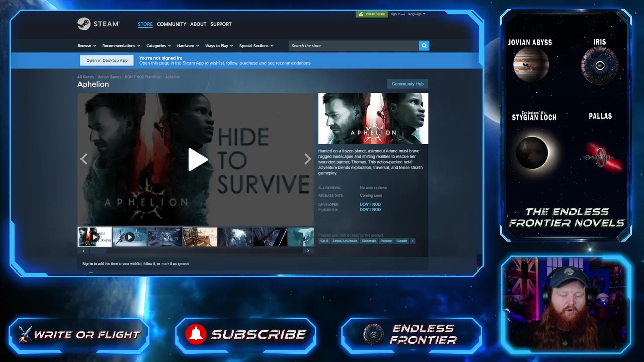Play the Aphelion trailer video
The image size is (644, 362).
pos(197,160)
